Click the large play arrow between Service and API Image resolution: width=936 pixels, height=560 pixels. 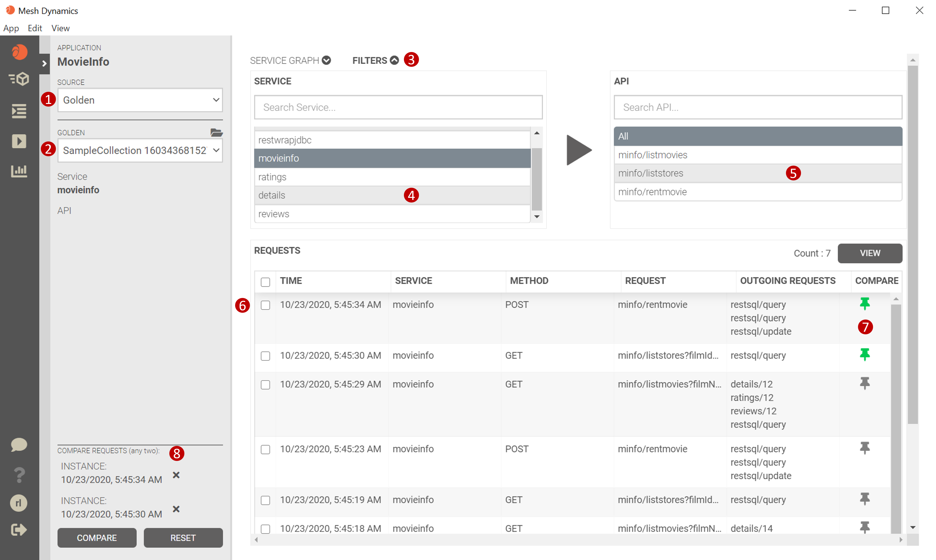click(x=579, y=150)
